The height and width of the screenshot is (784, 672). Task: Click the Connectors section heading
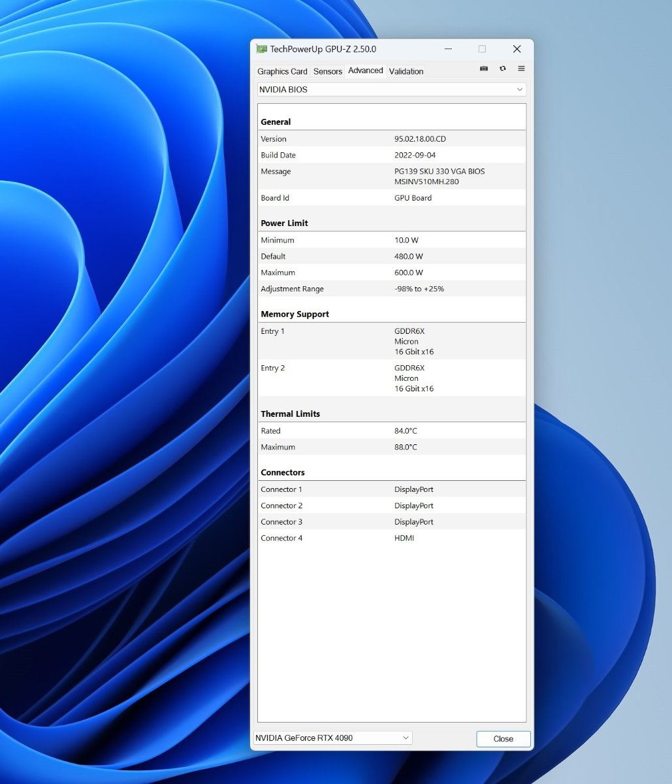click(x=283, y=472)
